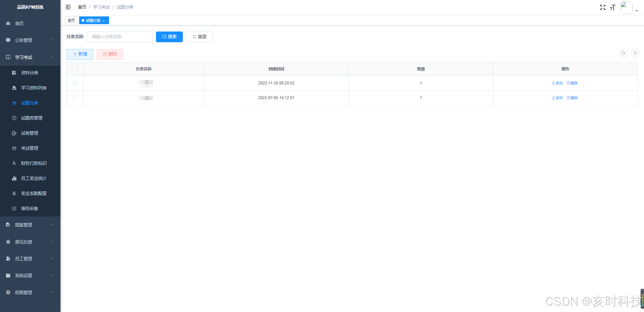Image resolution: width=644 pixels, height=312 pixels.
Task: Click the 财务打款标识 money icon
Action: (14, 163)
